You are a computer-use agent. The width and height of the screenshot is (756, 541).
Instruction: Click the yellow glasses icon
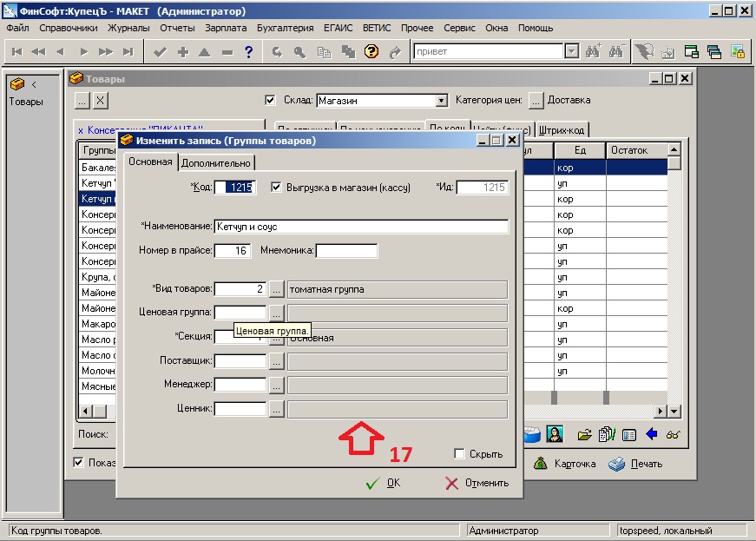point(673,434)
